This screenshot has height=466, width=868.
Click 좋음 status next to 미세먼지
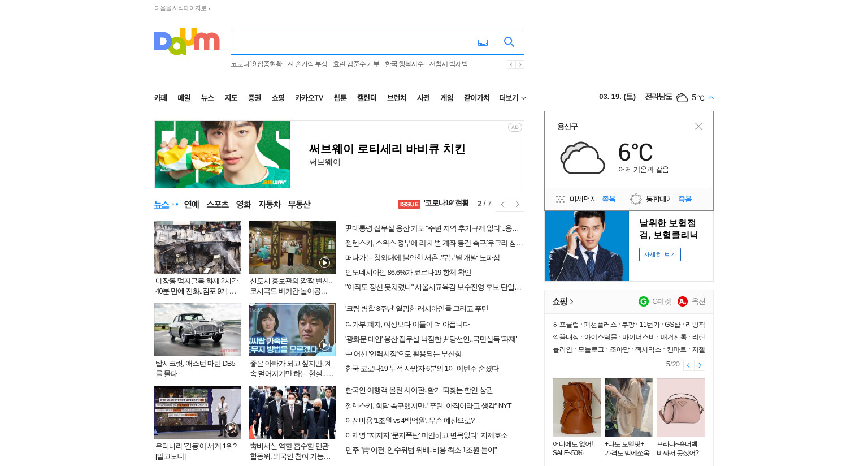(x=609, y=199)
